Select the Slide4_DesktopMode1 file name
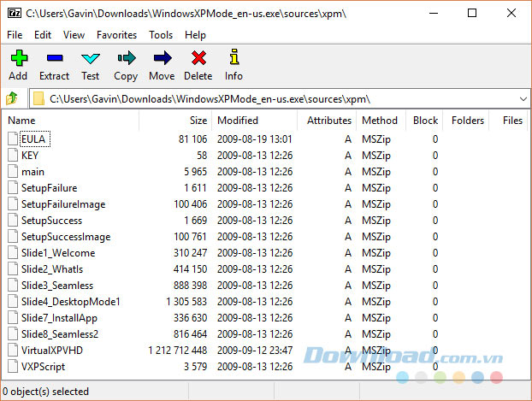 click(71, 302)
